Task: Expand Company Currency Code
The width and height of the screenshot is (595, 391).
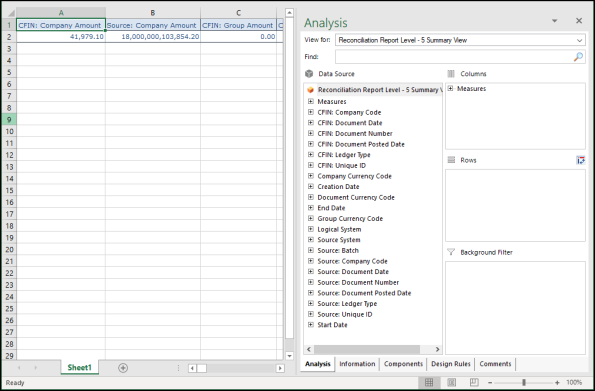Action: (310, 176)
